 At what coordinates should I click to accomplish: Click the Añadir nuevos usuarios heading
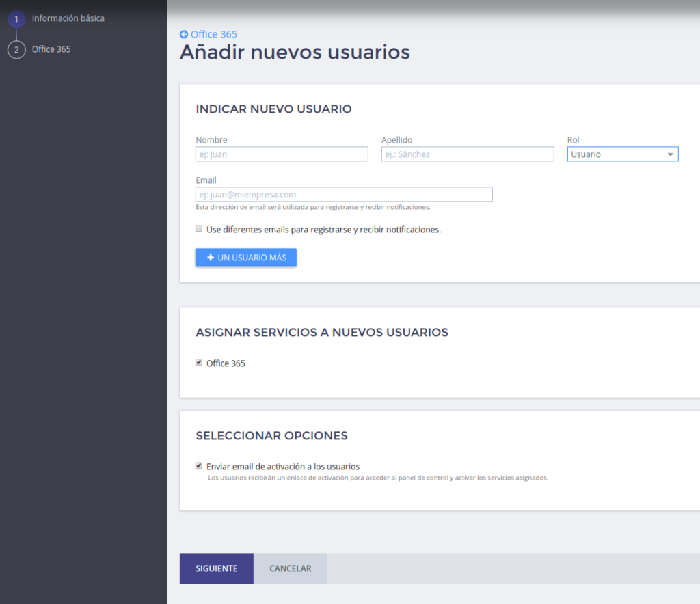click(295, 52)
